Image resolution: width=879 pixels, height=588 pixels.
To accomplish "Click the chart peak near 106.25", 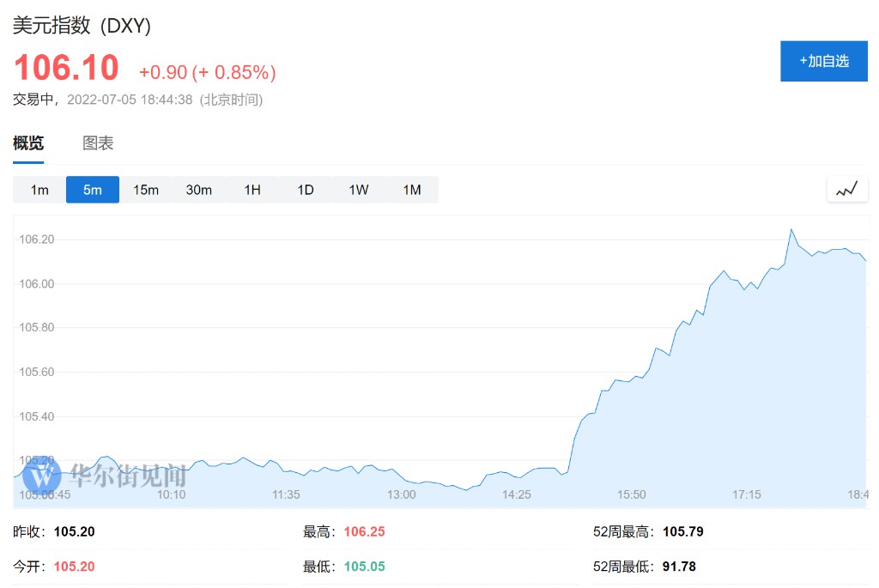I will (x=791, y=229).
